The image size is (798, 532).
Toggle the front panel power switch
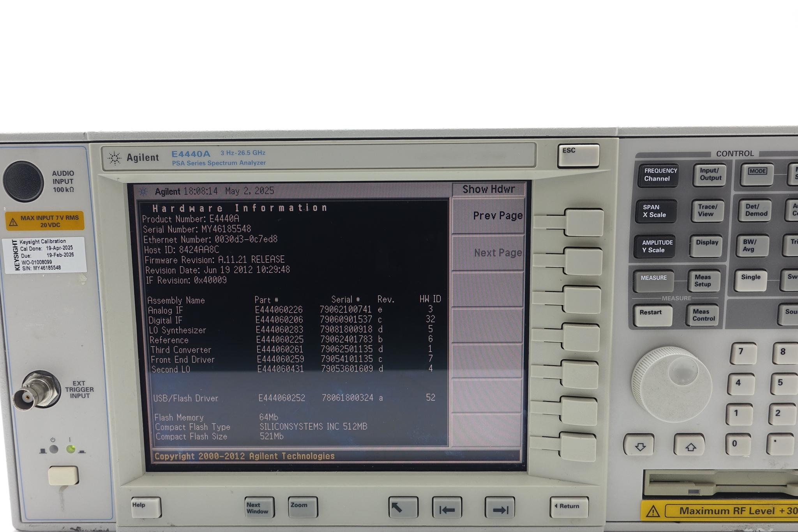(x=63, y=475)
